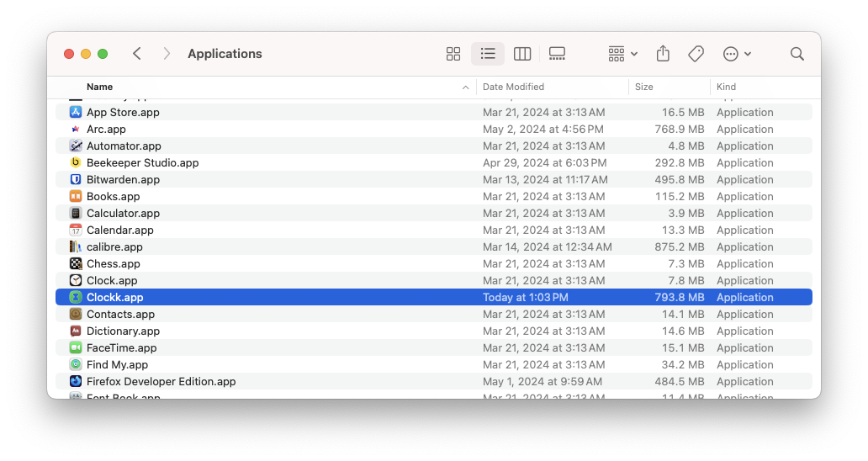
Task: Switch to icon grid view
Action: pyautogui.click(x=453, y=54)
